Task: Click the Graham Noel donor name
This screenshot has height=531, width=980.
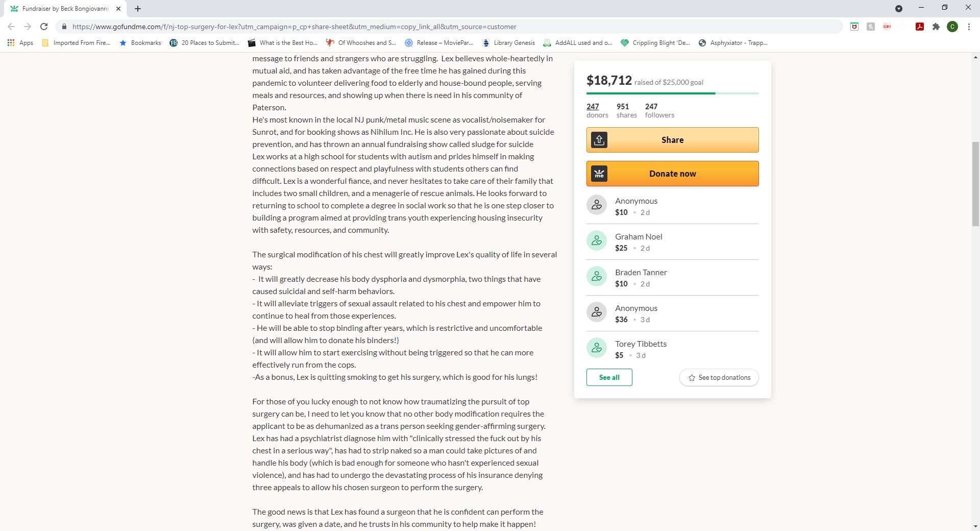Action: click(x=639, y=237)
